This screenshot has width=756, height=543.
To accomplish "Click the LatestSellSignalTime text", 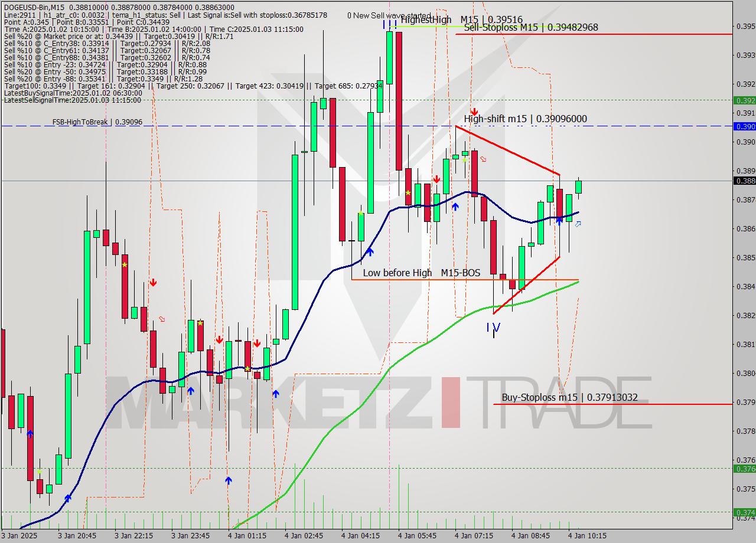I will [73, 100].
